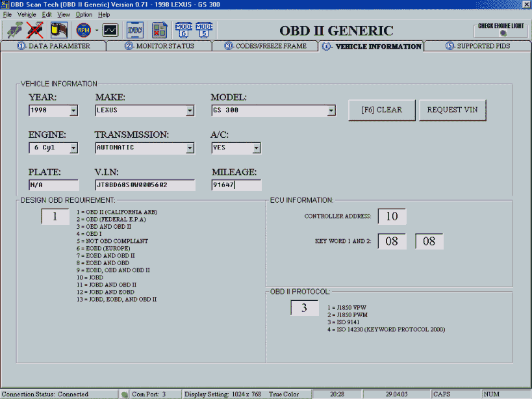Expand the MODEL dropdown showing GS 300
The image size is (532, 399).
coord(331,110)
